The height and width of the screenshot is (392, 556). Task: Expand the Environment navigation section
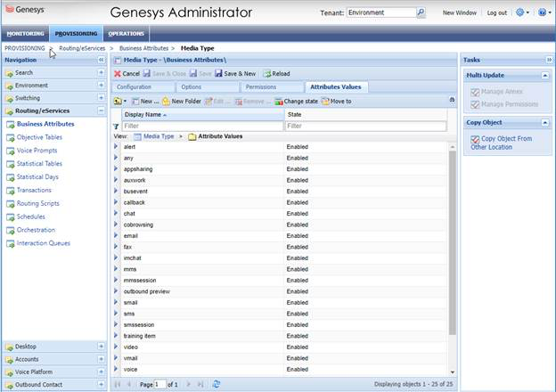point(101,86)
